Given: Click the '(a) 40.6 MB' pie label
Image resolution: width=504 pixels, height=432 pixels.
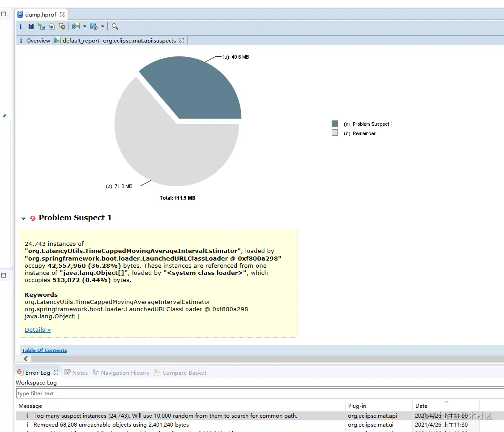Looking at the screenshot, I should [x=236, y=57].
